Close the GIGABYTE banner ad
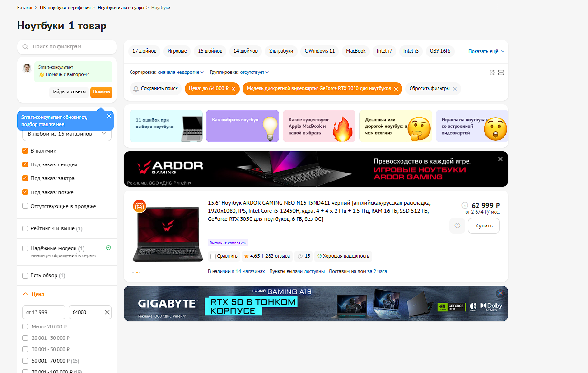Image resolution: width=588 pixels, height=373 pixels. pos(500,293)
